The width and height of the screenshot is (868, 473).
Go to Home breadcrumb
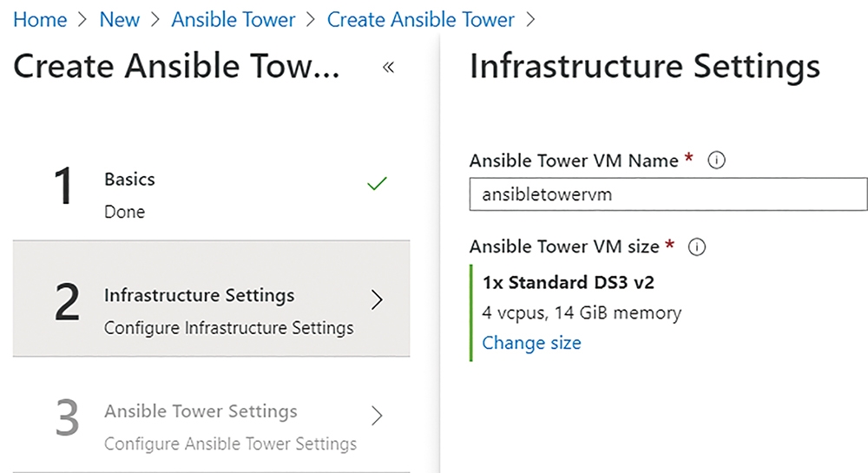(40, 20)
